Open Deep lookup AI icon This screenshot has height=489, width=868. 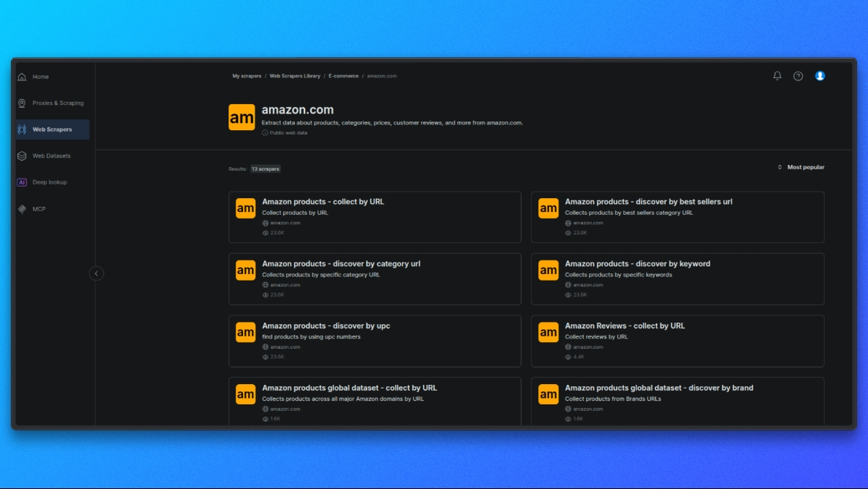[22, 182]
